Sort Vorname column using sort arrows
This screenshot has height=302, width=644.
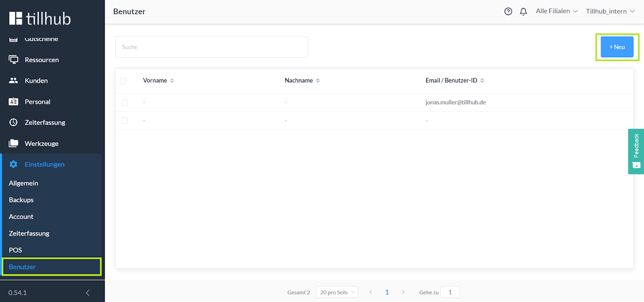click(x=172, y=80)
